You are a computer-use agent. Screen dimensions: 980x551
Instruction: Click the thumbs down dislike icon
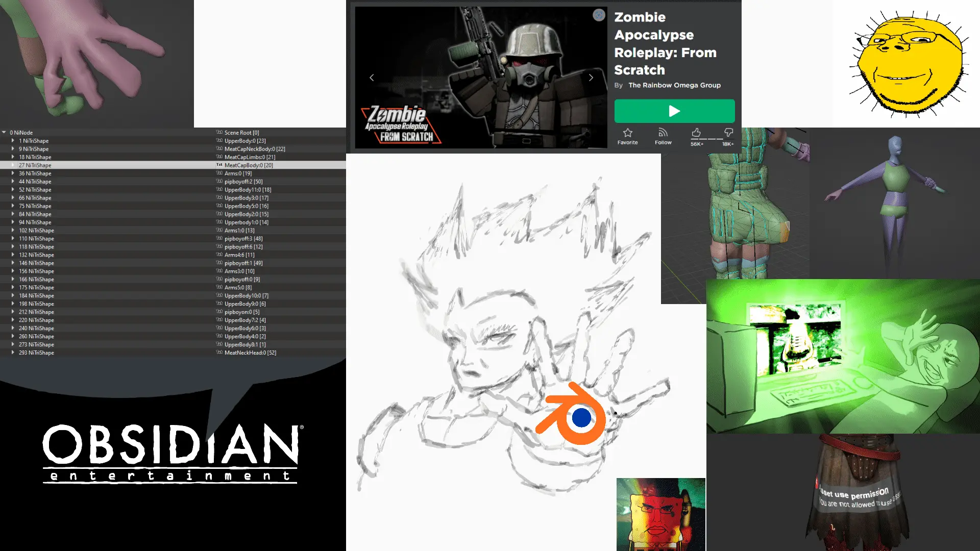coord(728,133)
